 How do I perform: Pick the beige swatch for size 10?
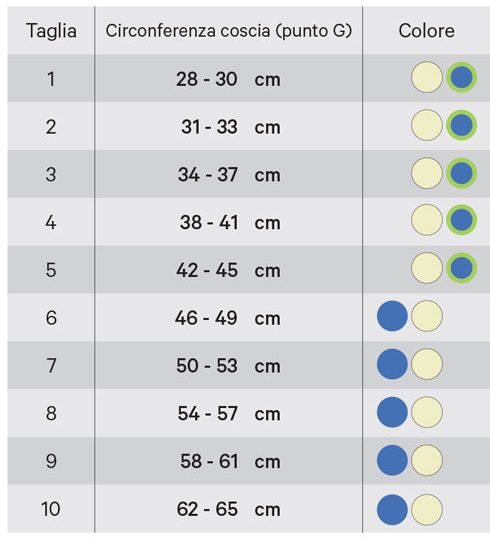click(x=427, y=510)
